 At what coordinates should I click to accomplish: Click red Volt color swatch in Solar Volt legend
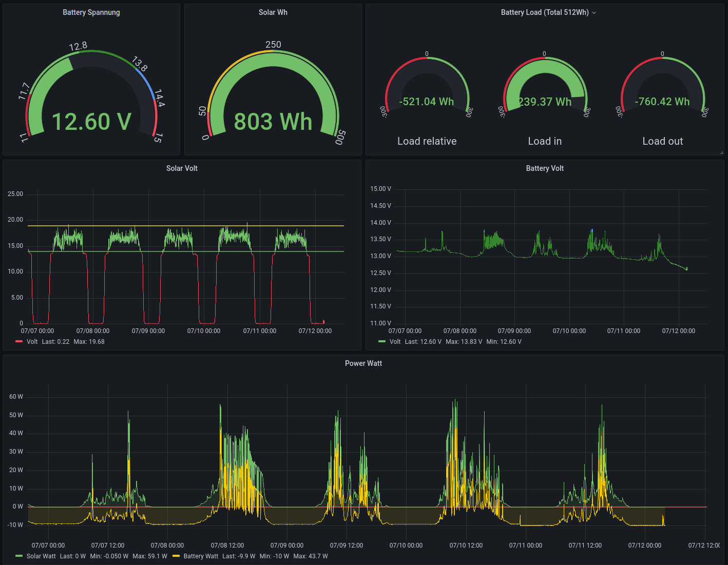[x=19, y=342]
